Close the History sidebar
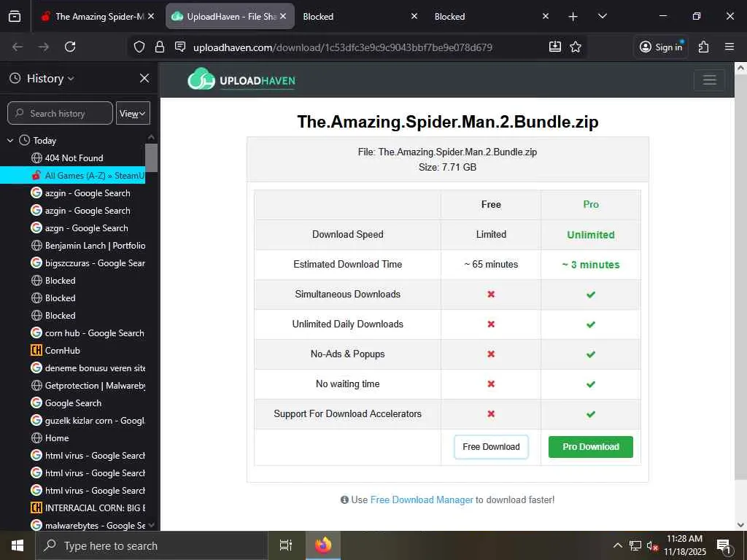The width and height of the screenshot is (747, 560). click(x=144, y=78)
